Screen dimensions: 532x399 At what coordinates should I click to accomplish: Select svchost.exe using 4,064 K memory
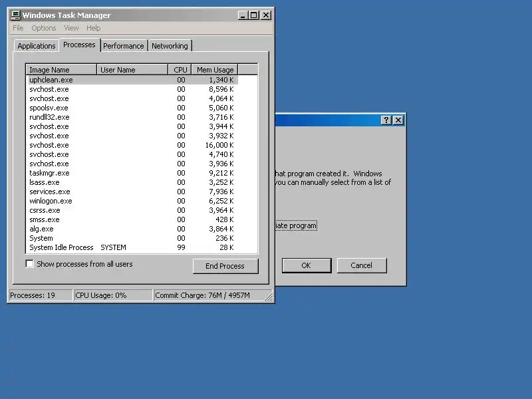(132, 98)
